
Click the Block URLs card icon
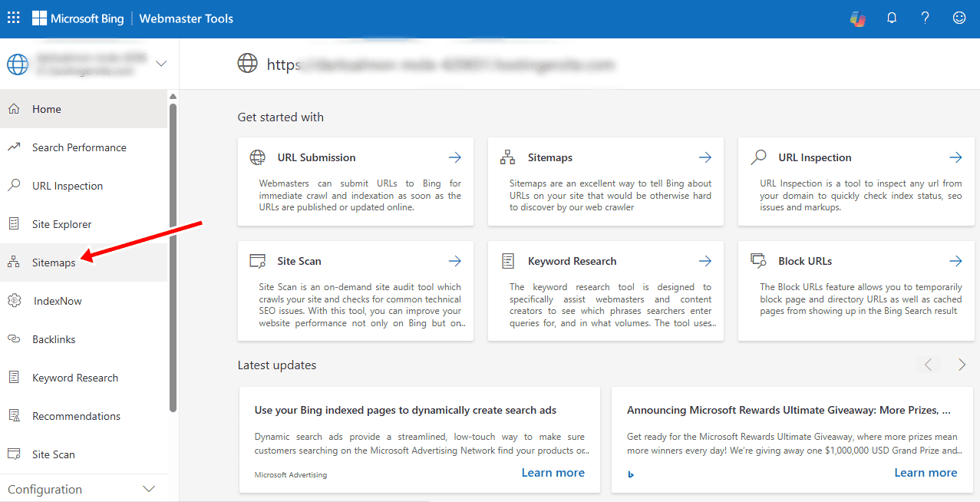coord(758,260)
